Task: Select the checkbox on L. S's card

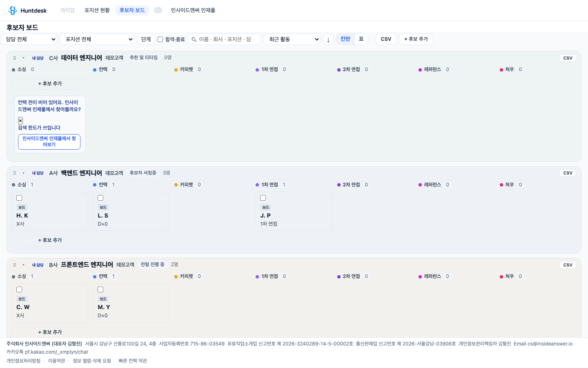Action: [100, 198]
